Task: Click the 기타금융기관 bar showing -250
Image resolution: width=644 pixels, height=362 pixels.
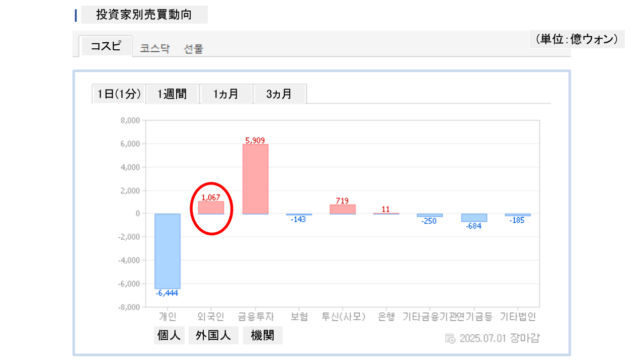Action: 430,215
